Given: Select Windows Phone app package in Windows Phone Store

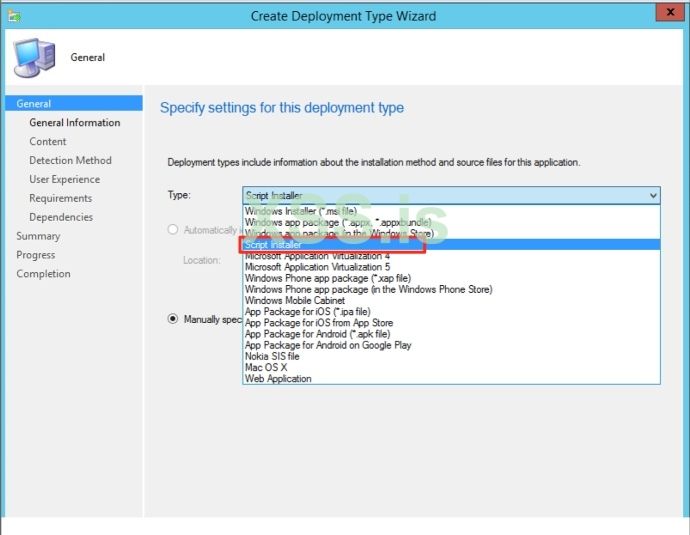Looking at the screenshot, I should [x=451, y=289].
